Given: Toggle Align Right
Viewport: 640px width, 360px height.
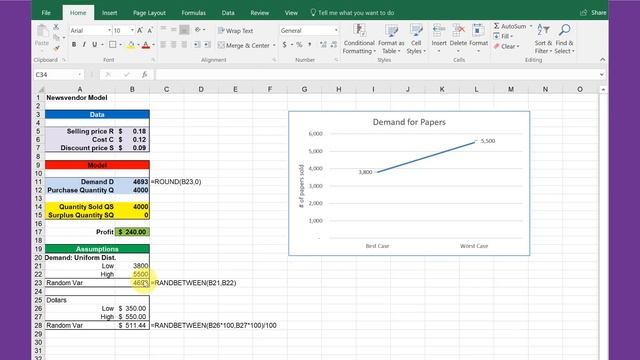Looking at the screenshot, I should click(x=184, y=45).
